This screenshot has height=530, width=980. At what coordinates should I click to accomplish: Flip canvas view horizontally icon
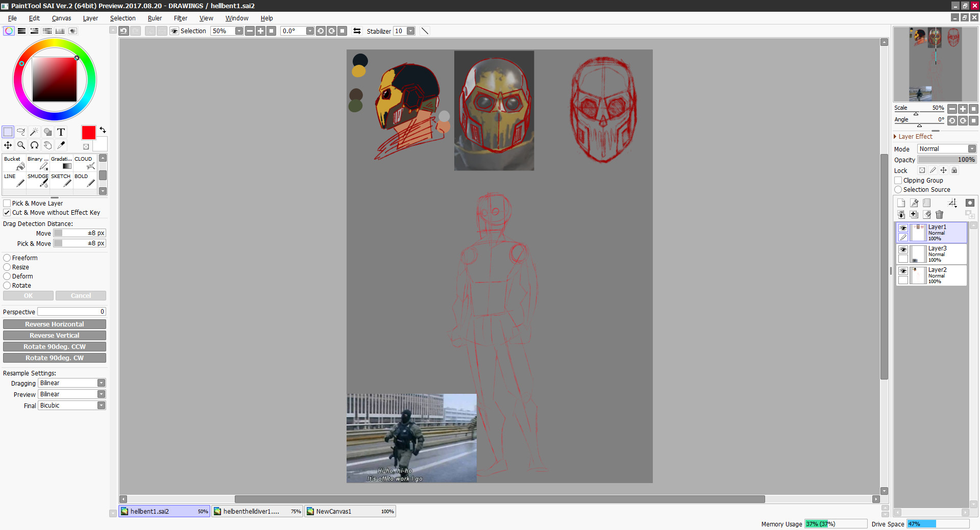coord(357,31)
